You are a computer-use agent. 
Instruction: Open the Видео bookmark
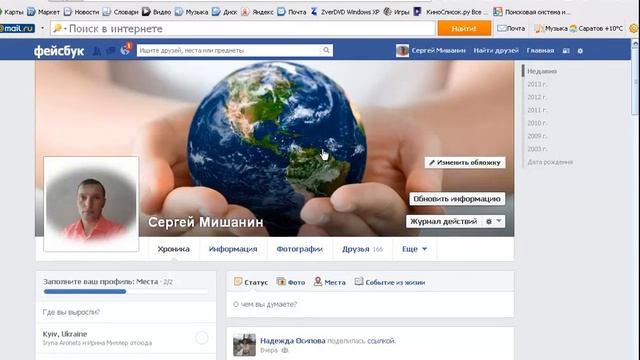coord(157,12)
